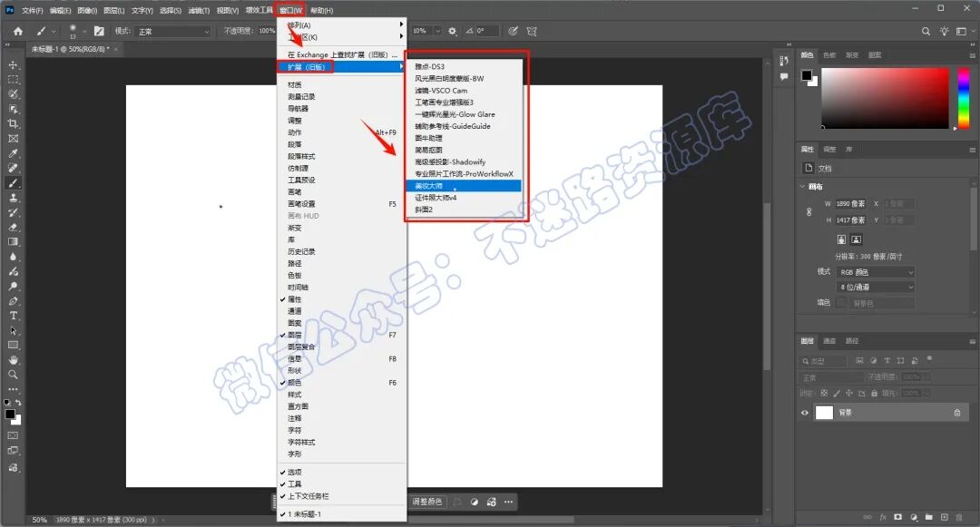
Task: Open Color panel flyout menu icon
Action: [972, 55]
